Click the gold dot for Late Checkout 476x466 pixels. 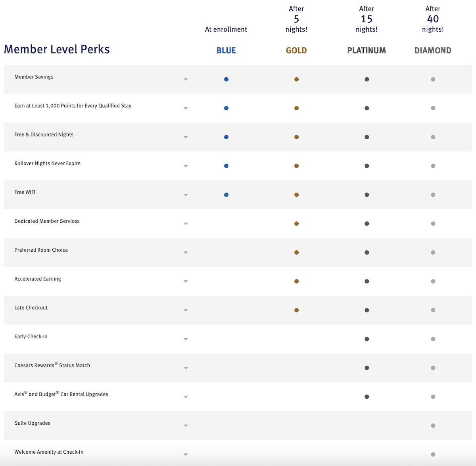pos(296,310)
